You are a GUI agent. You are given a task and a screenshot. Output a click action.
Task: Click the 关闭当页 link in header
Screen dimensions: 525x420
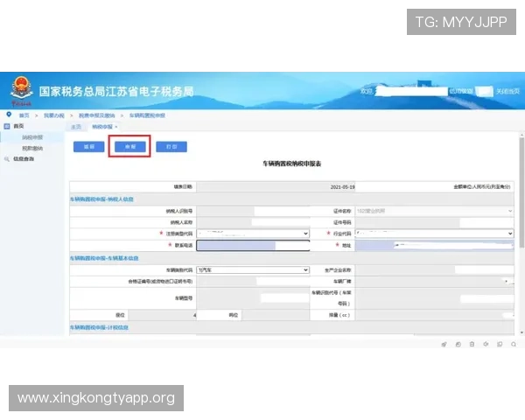pos(507,91)
